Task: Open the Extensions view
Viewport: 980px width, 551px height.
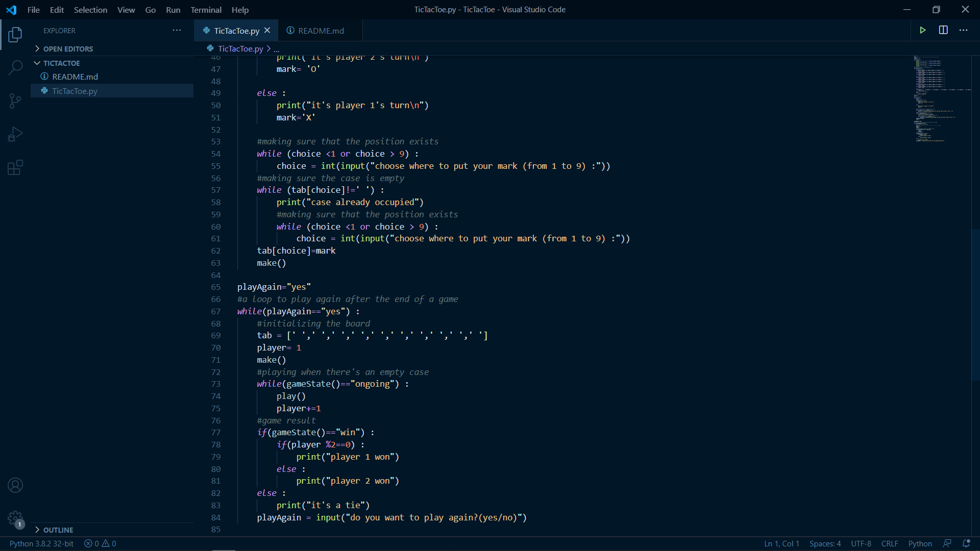Action: click(x=15, y=168)
